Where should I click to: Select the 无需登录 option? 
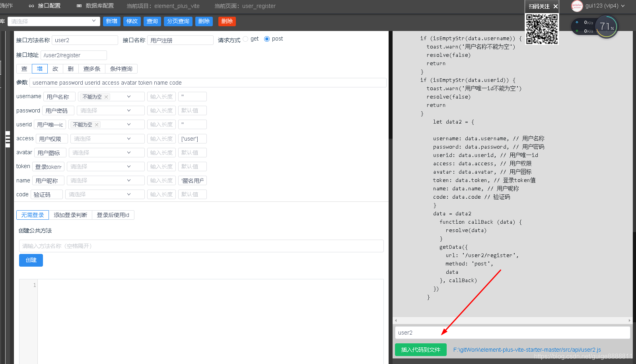pos(33,215)
